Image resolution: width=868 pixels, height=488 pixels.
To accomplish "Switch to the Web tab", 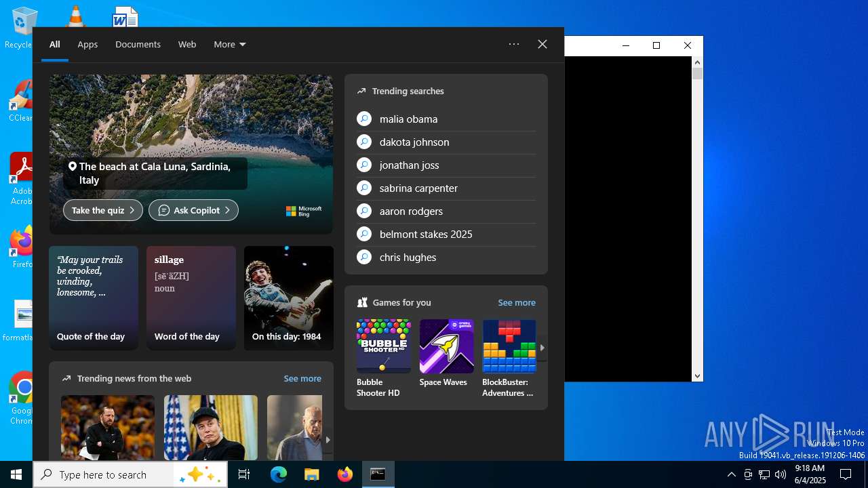I will 187,44.
